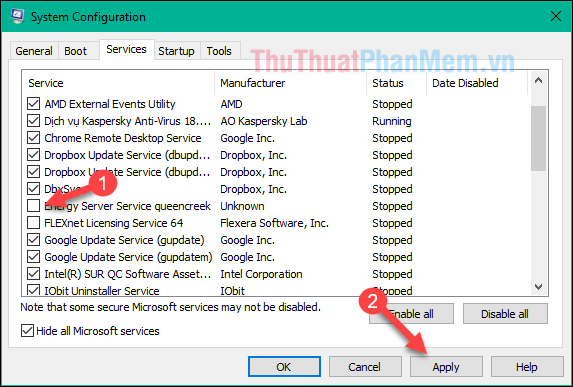This screenshot has height=387, width=573.
Task: Click the 'Running' status of Kaspersky row
Action: click(392, 121)
